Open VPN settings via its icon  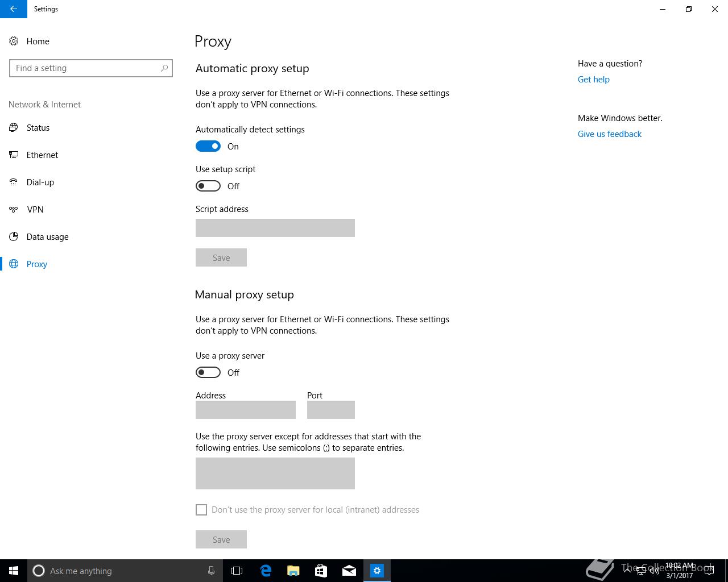click(14, 209)
